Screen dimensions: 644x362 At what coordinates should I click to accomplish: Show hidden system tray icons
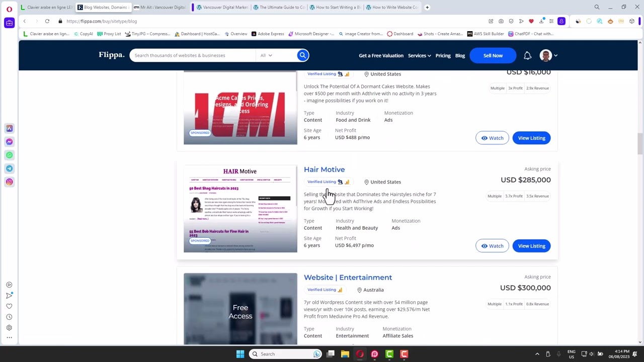coord(537,354)
